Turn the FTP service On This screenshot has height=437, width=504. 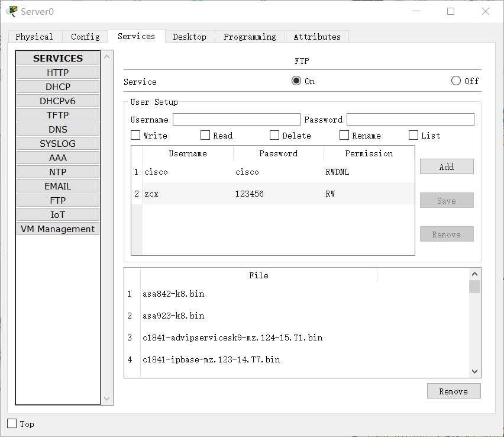tap(296, 81)
